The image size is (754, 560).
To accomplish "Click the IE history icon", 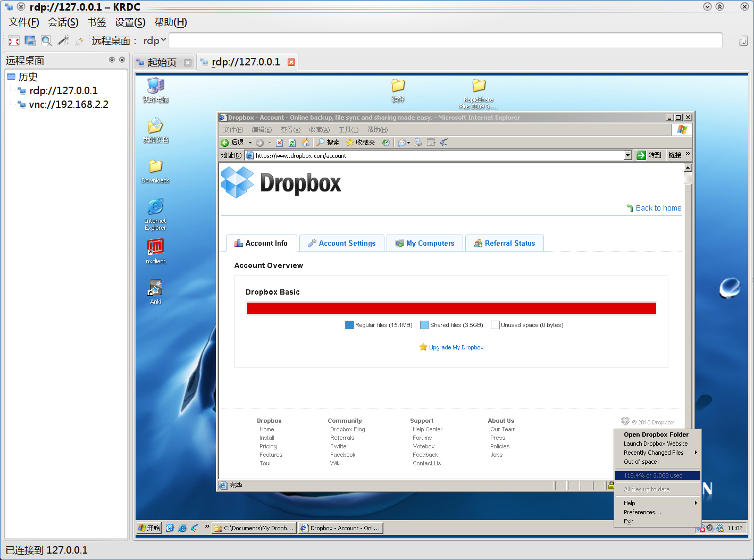I will coord(386,143).
